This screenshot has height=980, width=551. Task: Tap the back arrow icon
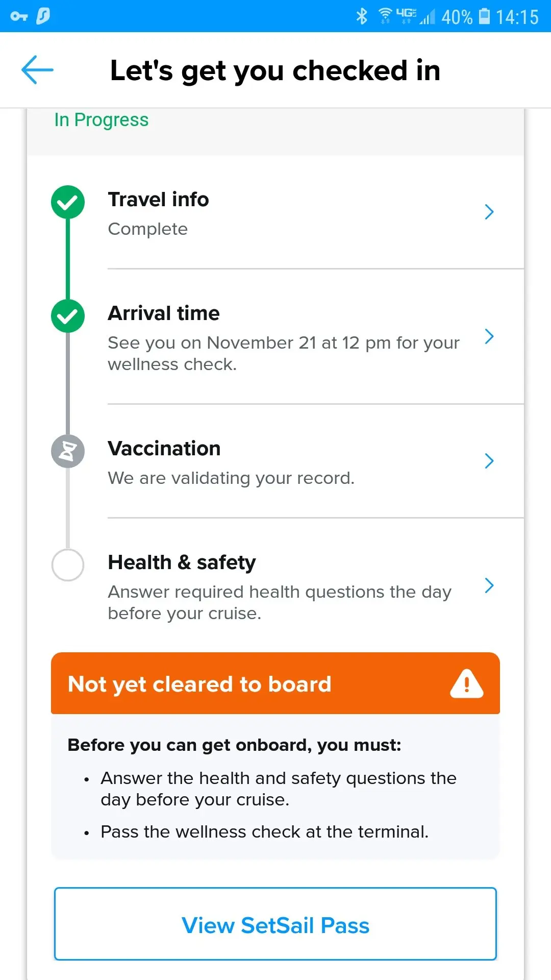coord(37,69)
